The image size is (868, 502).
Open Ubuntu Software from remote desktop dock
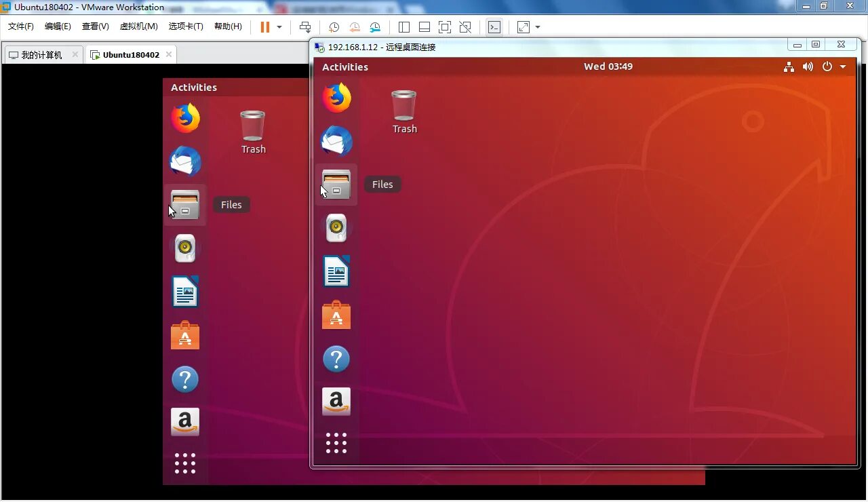[x=336, y=315]
